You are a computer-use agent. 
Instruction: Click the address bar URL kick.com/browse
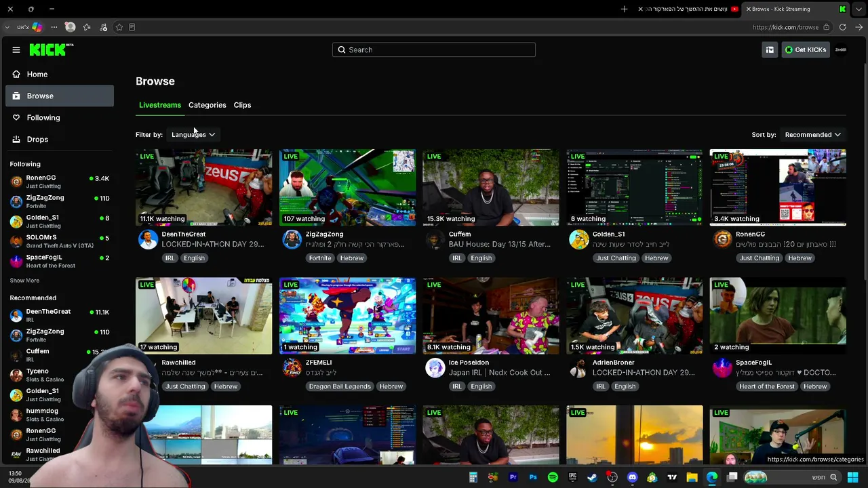click(785, 27)
